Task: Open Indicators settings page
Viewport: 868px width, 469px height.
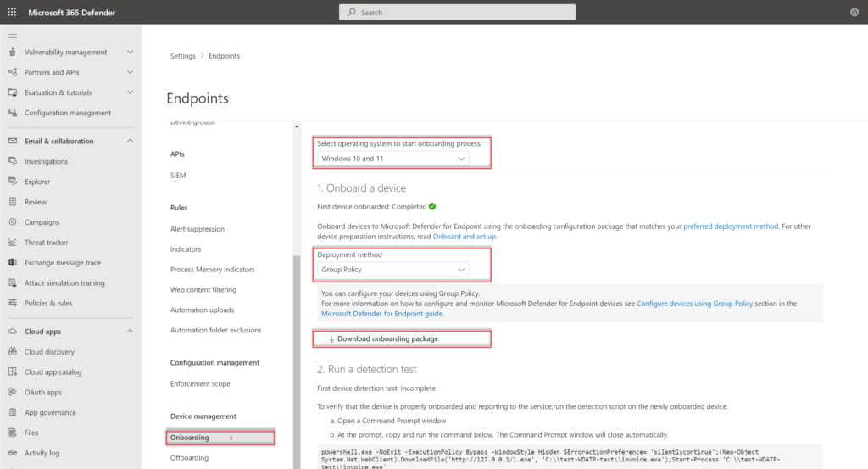Action: [x=186, y=249]
